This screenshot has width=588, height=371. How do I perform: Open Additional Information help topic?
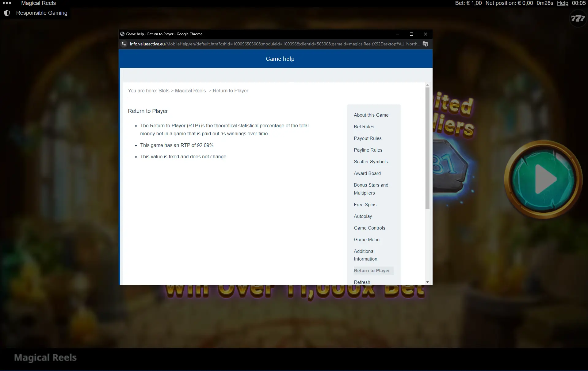click(365, 255)
